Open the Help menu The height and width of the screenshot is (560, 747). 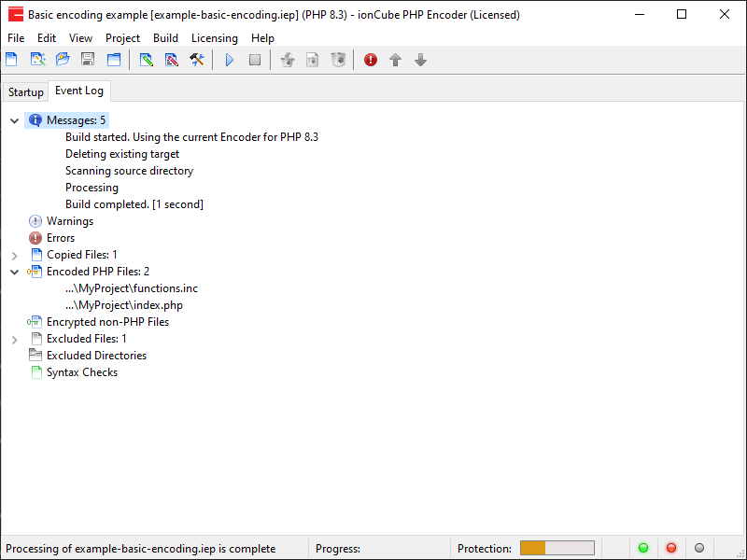[x=262, y=38]
